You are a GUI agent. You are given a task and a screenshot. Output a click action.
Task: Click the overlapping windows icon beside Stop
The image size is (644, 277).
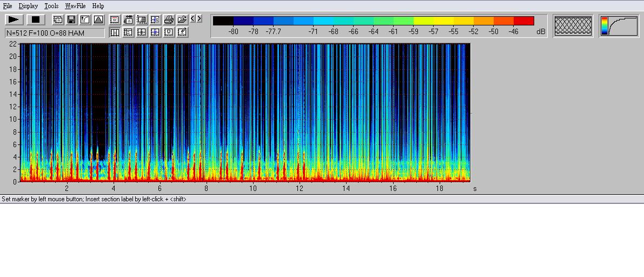pos(58,20)
